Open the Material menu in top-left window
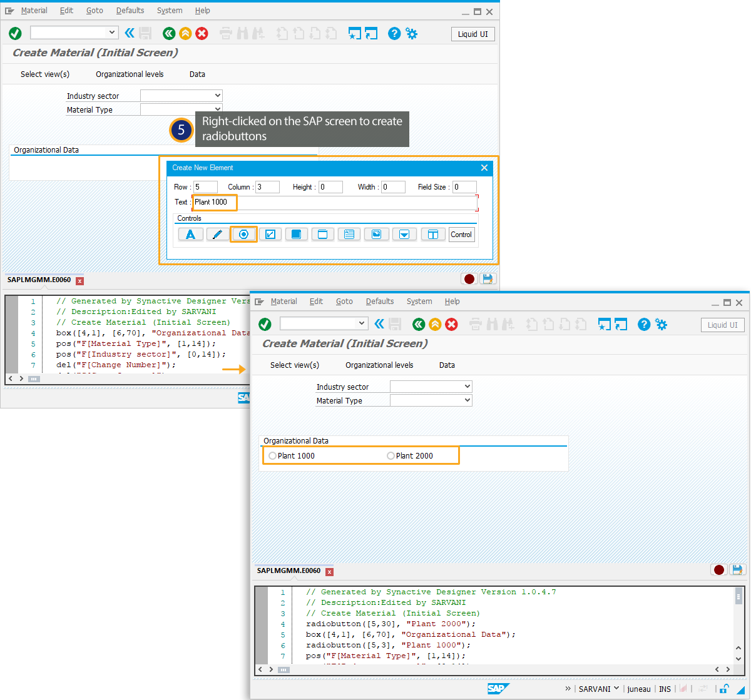 tap(34, 11)
